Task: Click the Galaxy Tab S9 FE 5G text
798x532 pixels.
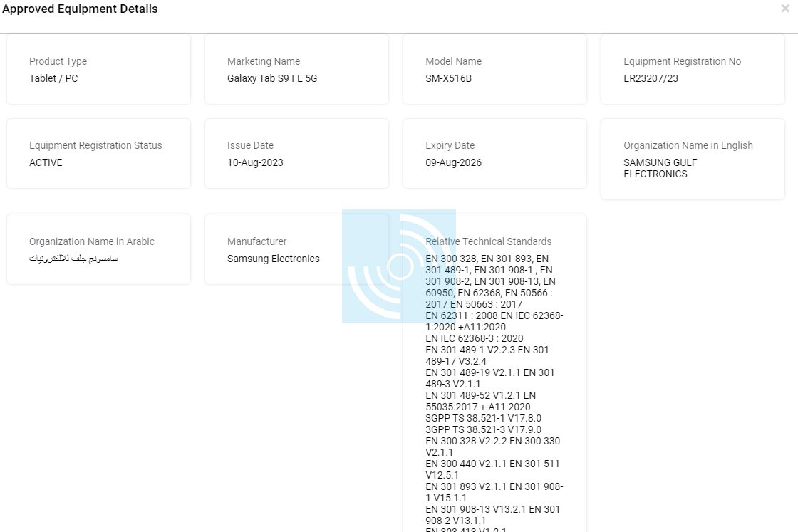Action: pos(272,78)
